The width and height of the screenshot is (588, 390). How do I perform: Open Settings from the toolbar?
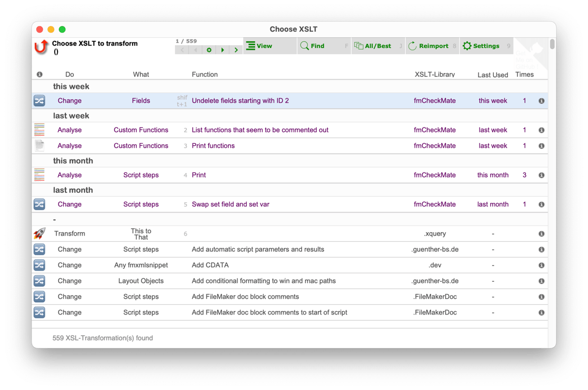(486, 46)
